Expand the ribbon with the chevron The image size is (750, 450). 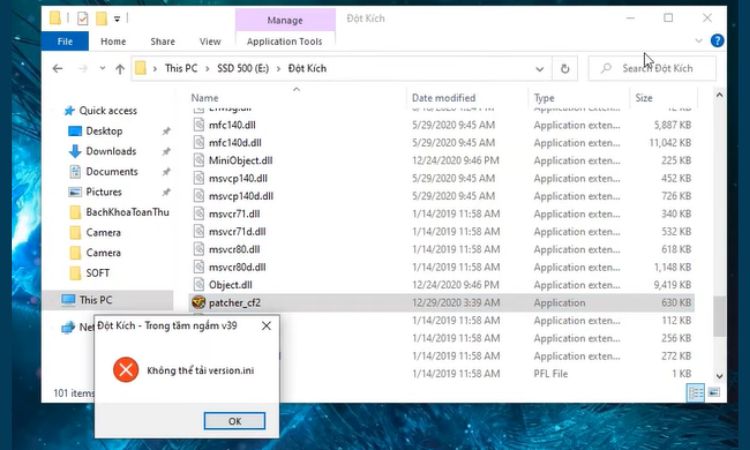tap(698, 41)
